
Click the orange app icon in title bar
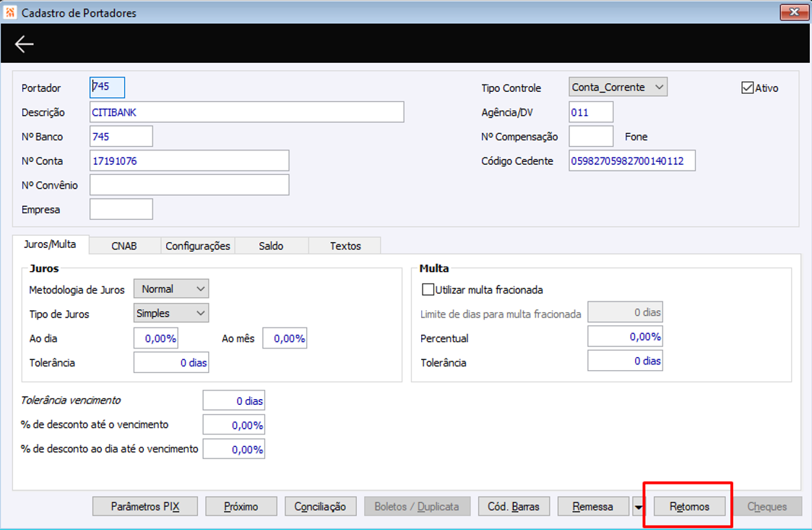[x=10, y=12]
